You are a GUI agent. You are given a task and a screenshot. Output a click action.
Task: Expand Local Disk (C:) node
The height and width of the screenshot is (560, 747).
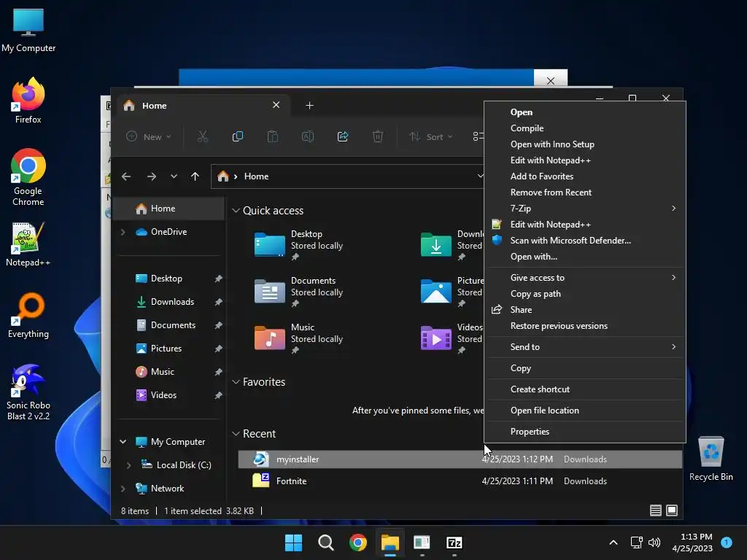(128, 465)
